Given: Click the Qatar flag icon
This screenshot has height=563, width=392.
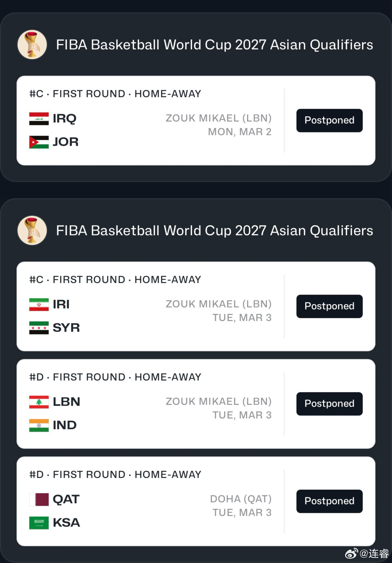Looking at the screenshot, I should [39, 499].
